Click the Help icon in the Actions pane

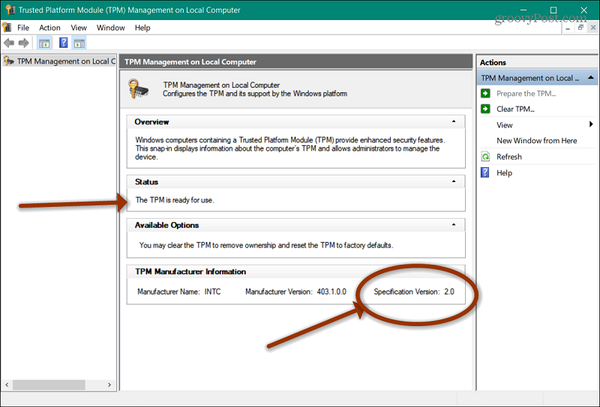(x=485, y=173)
